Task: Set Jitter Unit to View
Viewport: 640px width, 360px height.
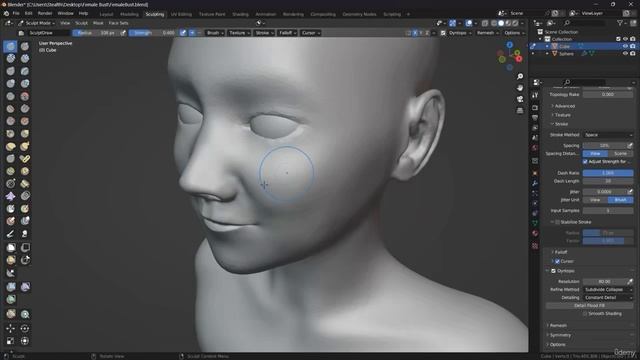Action: pyautogui.click(x=595, y=200)
